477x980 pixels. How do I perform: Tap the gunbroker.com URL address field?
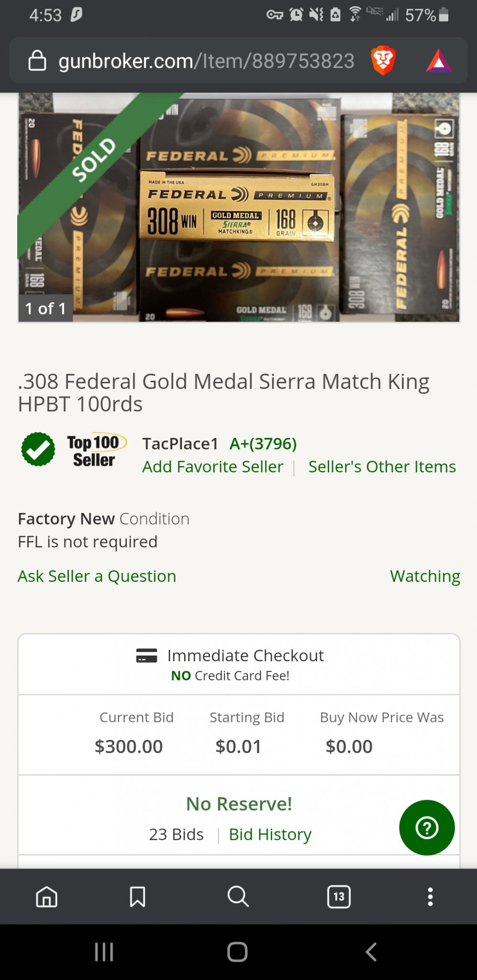[x=206, y=61]
